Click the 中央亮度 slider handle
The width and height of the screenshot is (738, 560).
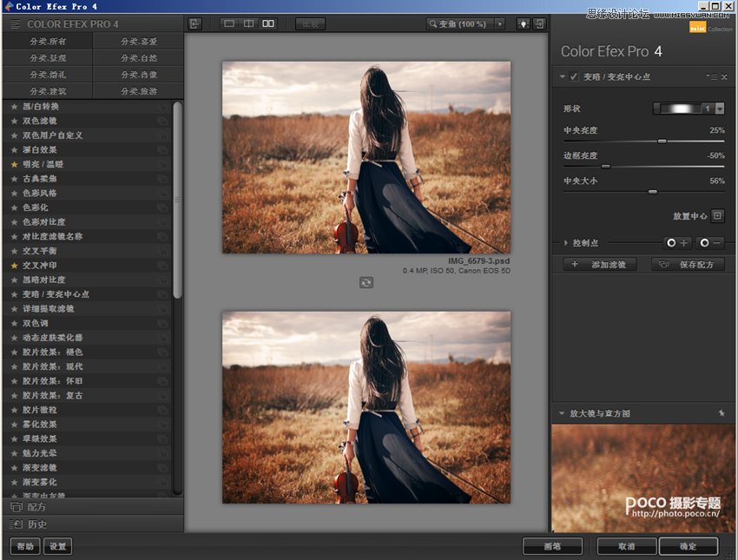coord(662,141)
